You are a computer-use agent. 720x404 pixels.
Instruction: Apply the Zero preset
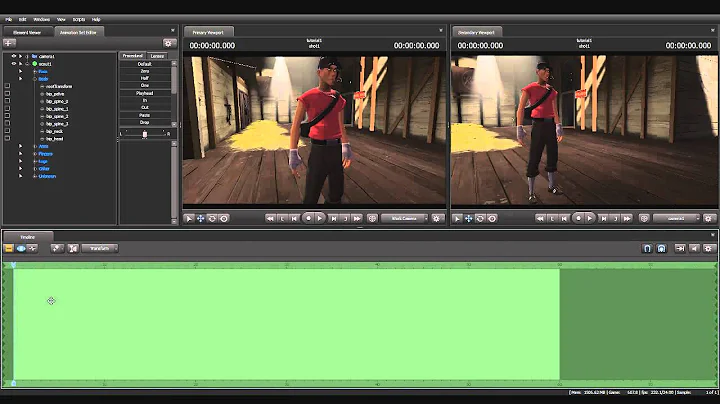click(x=145, y=72)
